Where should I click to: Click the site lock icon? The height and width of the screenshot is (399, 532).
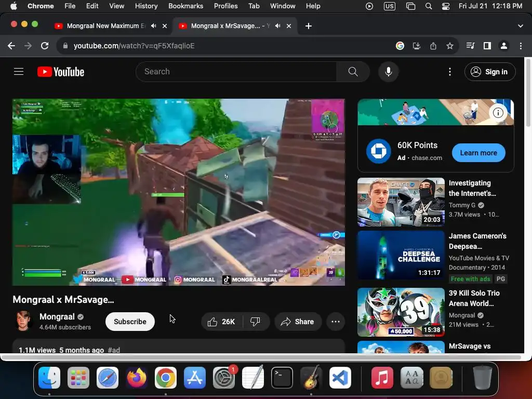coord(65,46)
